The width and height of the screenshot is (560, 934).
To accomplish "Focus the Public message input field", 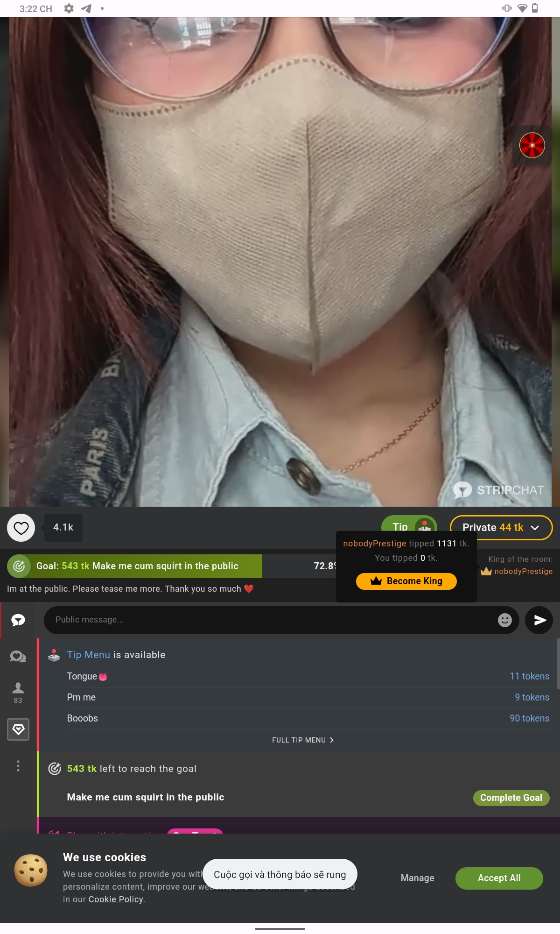I will click(271, 620).
